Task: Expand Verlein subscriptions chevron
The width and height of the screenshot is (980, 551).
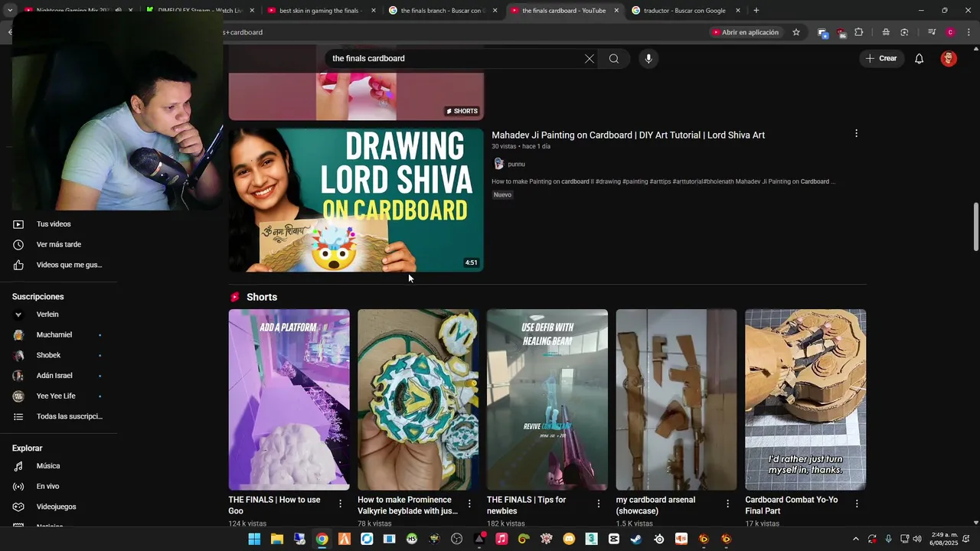Action: click(x=18, y=315)
